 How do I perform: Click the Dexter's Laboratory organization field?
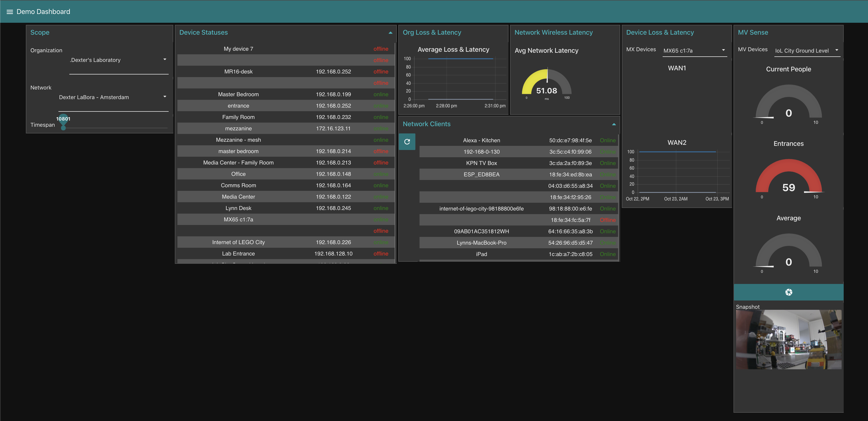(x=95, y=60)
